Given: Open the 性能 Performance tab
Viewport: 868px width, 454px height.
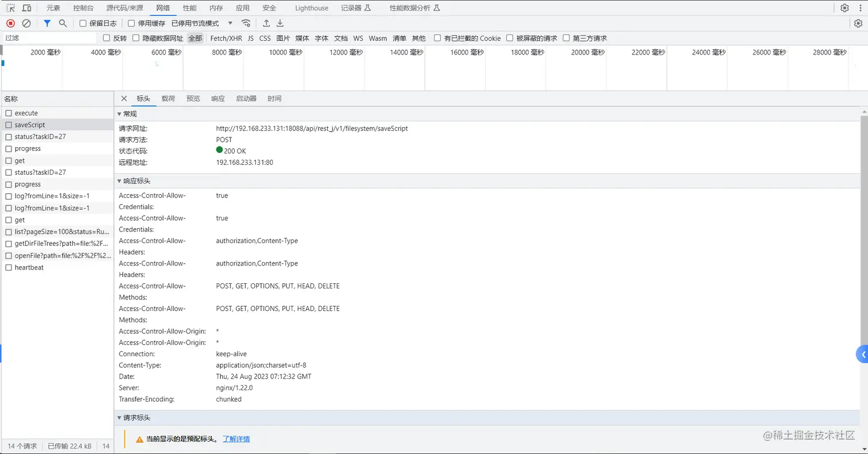Looking at the screenshot, I should click(x=189, y=8).
